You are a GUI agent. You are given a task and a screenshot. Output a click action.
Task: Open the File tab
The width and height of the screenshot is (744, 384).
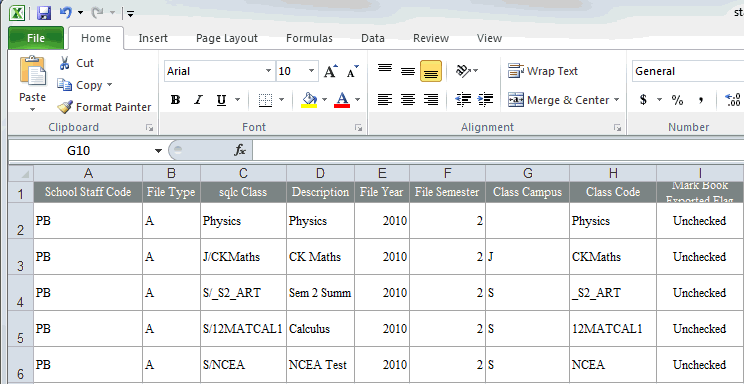click(36, 38)
